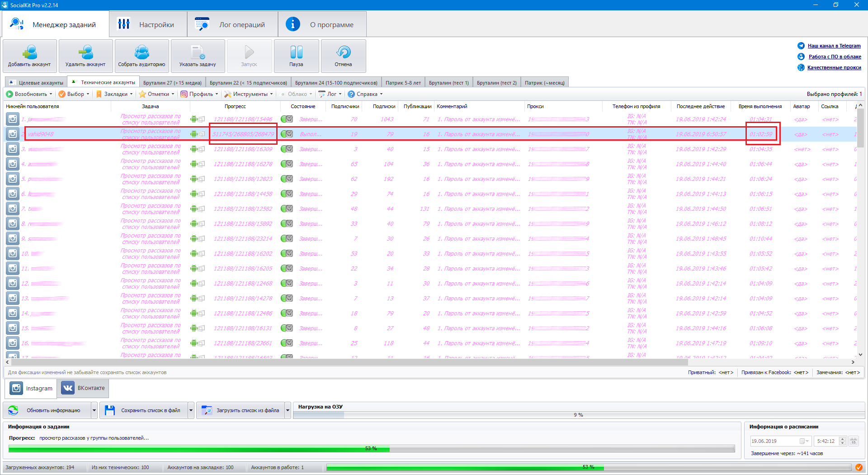
Task: Switch to Менеджер заданий tab
Action: [x=56, y=24]
